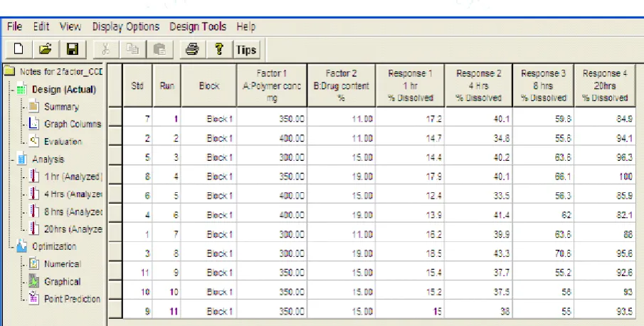Click the Response 3 8 hrs column header

click(544, 85)
